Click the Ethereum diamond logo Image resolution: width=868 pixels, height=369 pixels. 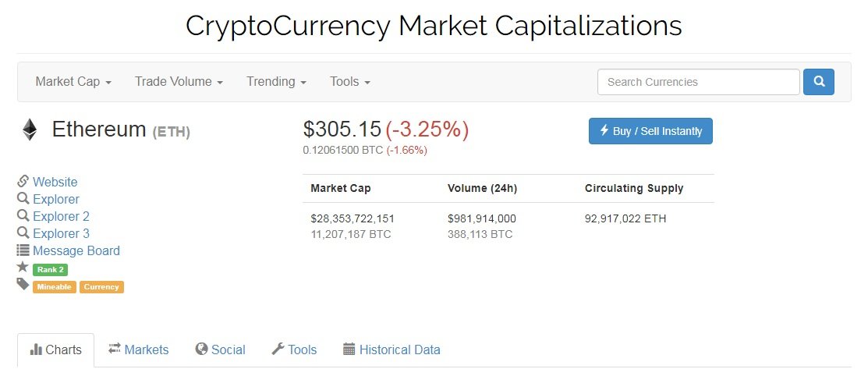click(x=30, y=130)
